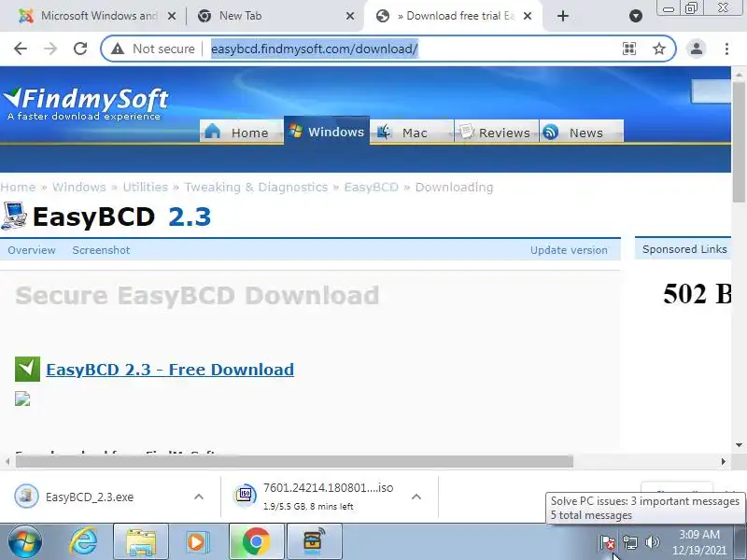
Task: Bookmark this page with the star icon
Action: [659, 49]
